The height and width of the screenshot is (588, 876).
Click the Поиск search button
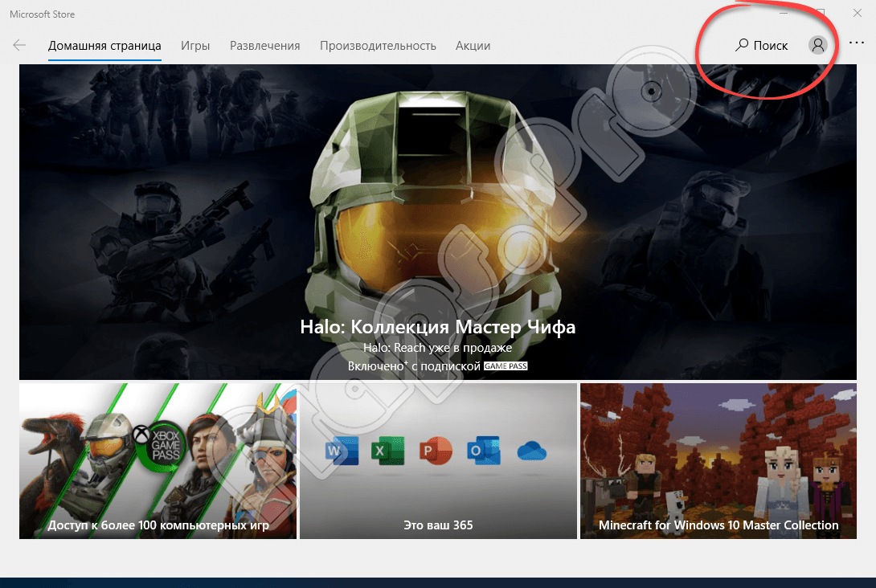(762, 46)
